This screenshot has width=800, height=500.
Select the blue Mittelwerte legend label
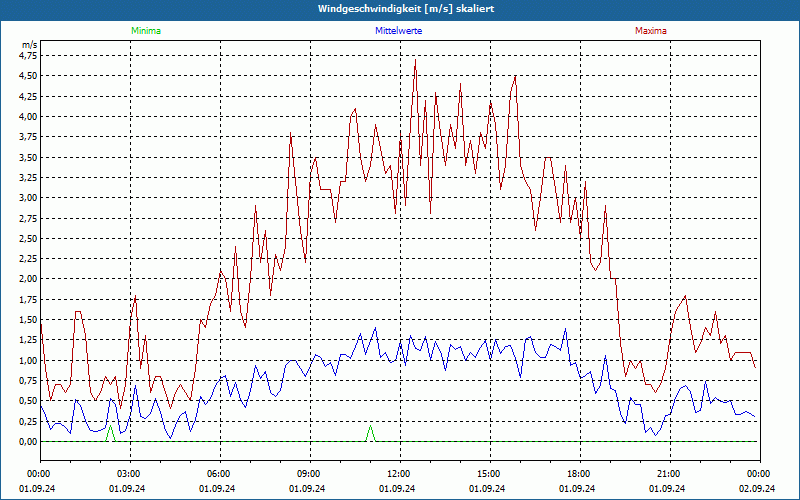point(398,31)
